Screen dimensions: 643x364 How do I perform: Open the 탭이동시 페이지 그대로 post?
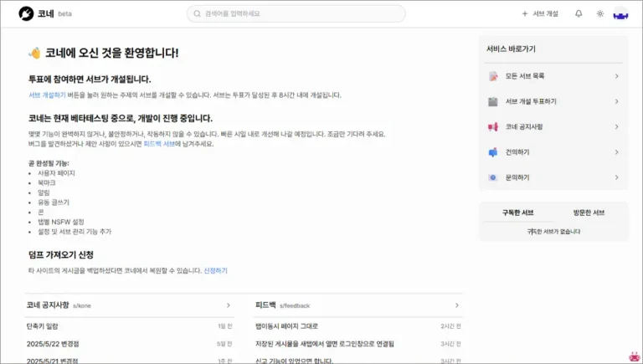point(286,326)
